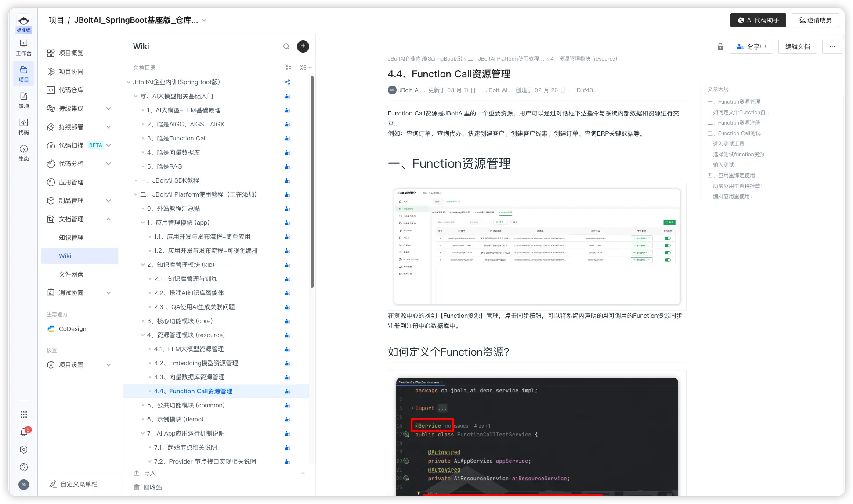Click the 自定义菜单栏 pencil icon

[53, 484]
